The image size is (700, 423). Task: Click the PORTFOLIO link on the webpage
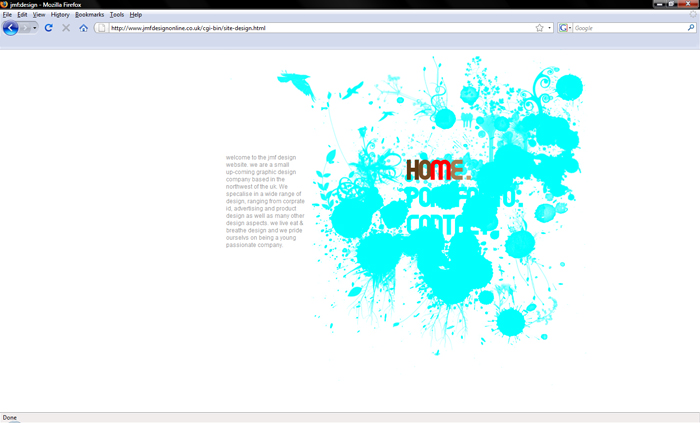[x=464, y=197]
